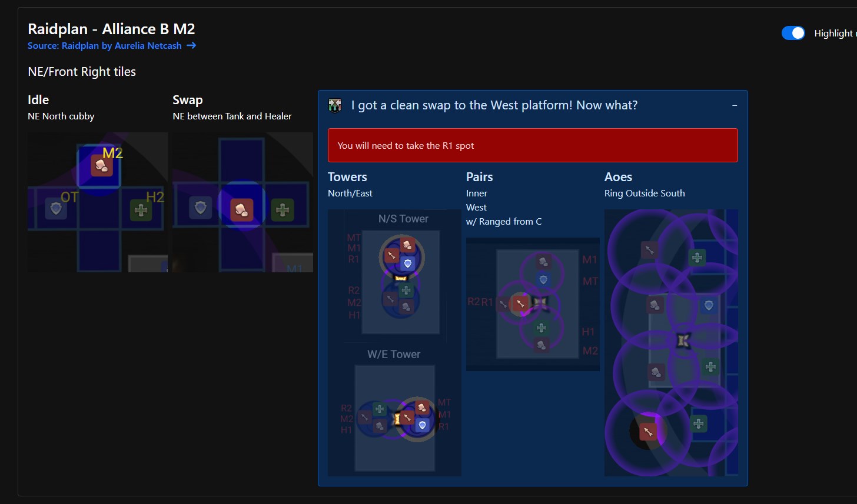Click the 'Ring Outside South' text
The height and width of the screenshot is (504, 857).
[x=645, y=193]
